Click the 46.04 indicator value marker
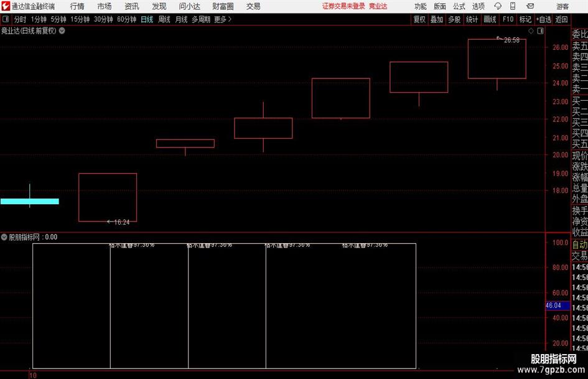Viewport: 588px width, 379px height. click(558, 306)
